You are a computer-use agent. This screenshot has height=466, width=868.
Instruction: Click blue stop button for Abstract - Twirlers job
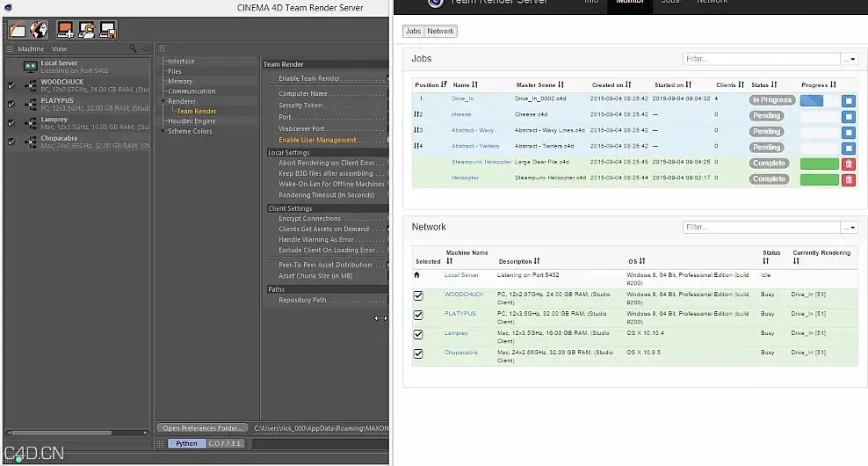pos(848,148)
